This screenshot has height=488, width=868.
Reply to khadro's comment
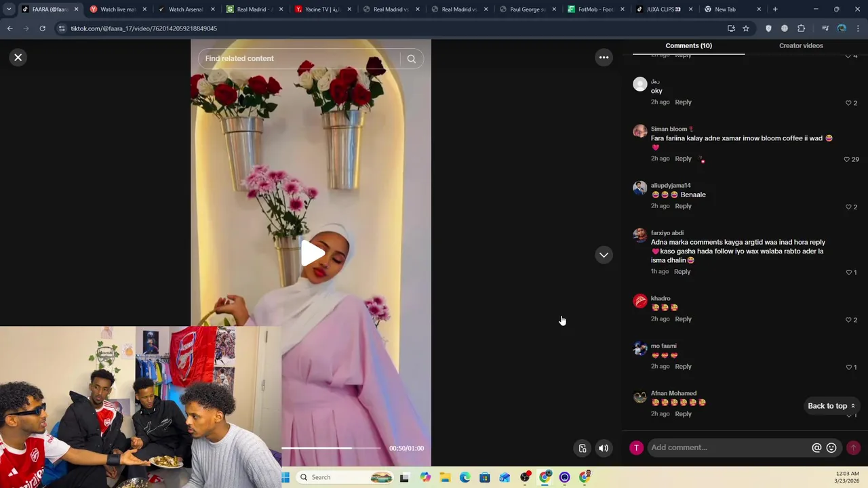pos(683,319)
